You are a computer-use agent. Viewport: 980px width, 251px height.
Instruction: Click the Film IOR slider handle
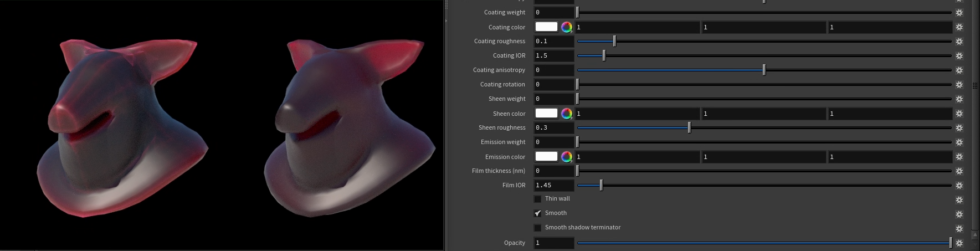tap(601, 185)
